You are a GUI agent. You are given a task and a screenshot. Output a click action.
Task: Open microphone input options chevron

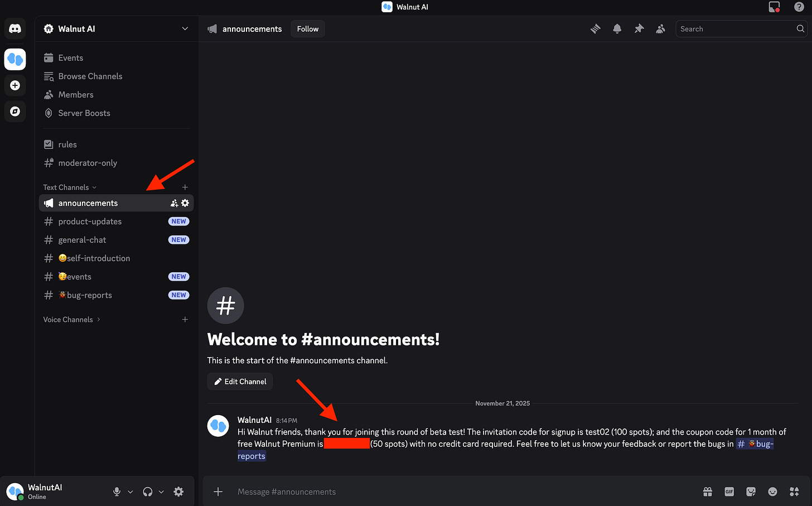click(130, 491)
